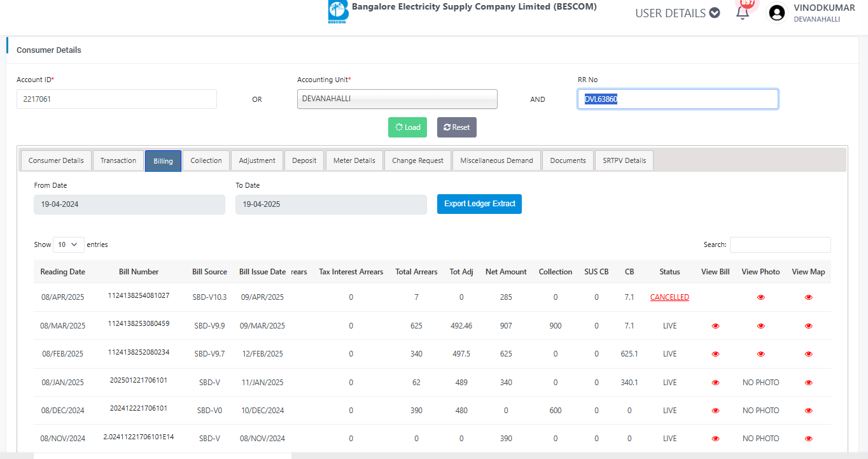
Task: Go to the Collection tab
Action: click(206, 160)
